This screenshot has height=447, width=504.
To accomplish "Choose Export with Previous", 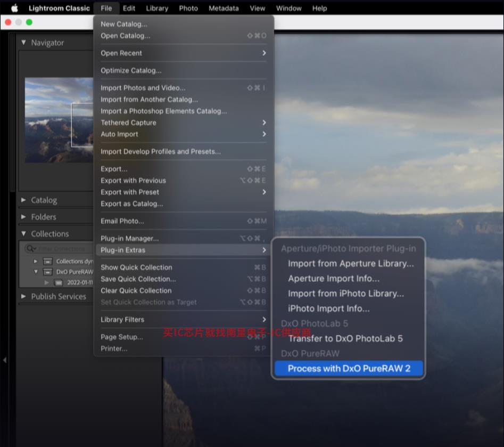I will pyautogui.click(x=184, y=181).
